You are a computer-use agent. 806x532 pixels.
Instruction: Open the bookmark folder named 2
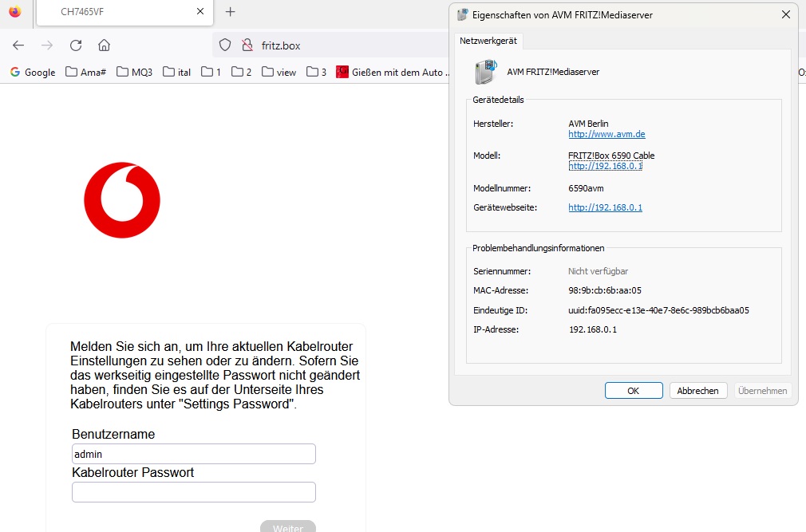point(241,73)
